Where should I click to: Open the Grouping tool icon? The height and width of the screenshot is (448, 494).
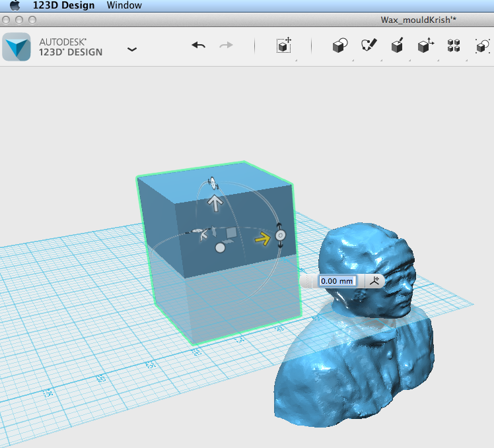[482, 46]
